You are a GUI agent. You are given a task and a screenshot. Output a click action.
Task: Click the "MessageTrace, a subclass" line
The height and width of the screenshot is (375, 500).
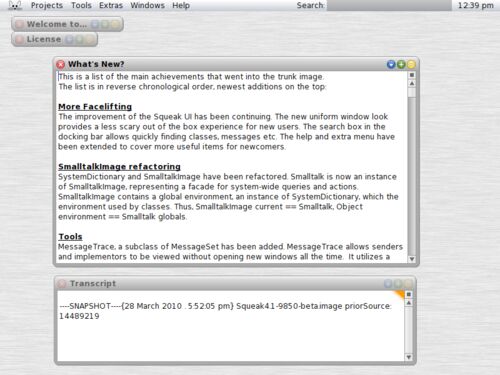(230, 247)
